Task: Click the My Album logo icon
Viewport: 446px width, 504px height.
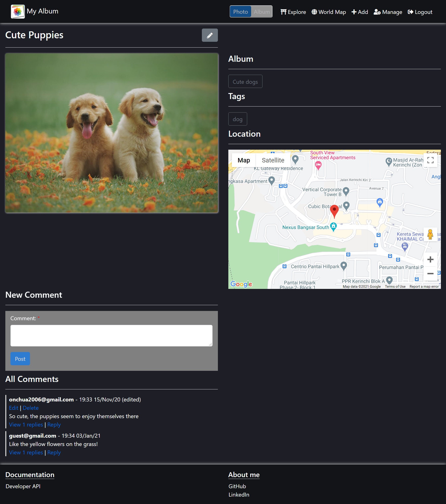Action: click(x=18, y=11)
